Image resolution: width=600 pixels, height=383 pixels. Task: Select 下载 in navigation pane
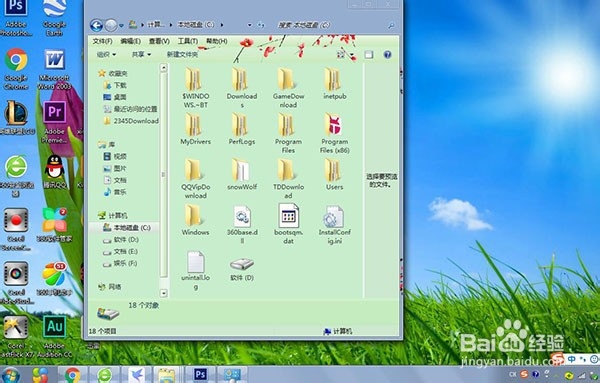coord(115,85)
